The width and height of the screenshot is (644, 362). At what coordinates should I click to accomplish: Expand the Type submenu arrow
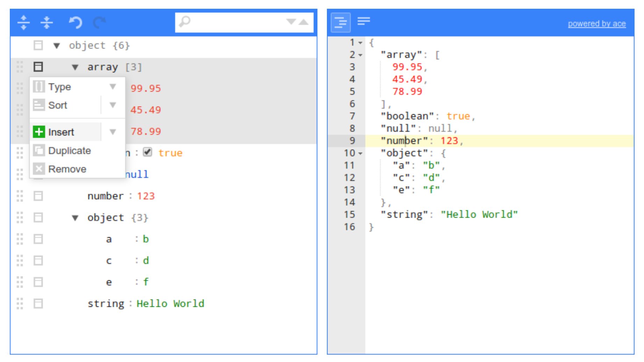tap(113, 87)
